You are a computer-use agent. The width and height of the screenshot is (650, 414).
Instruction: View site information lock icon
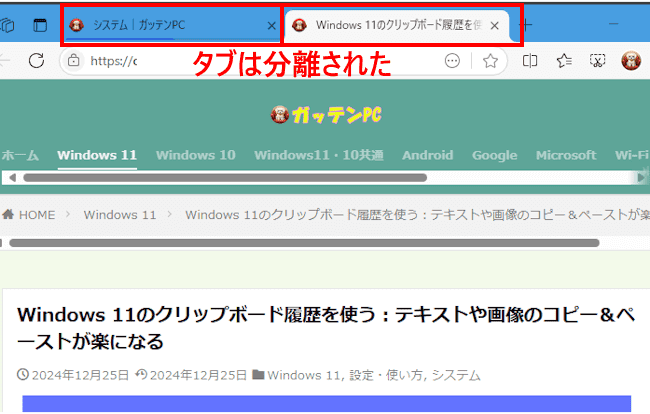point(73,61)
